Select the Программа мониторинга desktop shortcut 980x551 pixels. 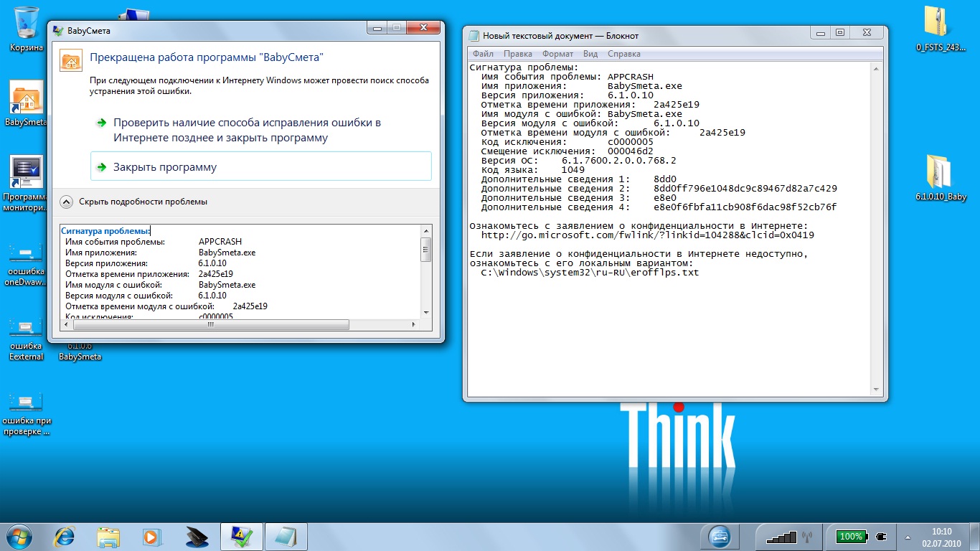click(x=26, y=183)
